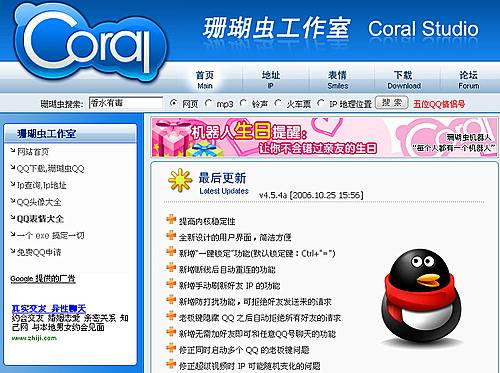Image resolution: width=500 pixels, height=373 pixels.
Task: Open the 论坛 Forum navigation tab
Action: 469,80
